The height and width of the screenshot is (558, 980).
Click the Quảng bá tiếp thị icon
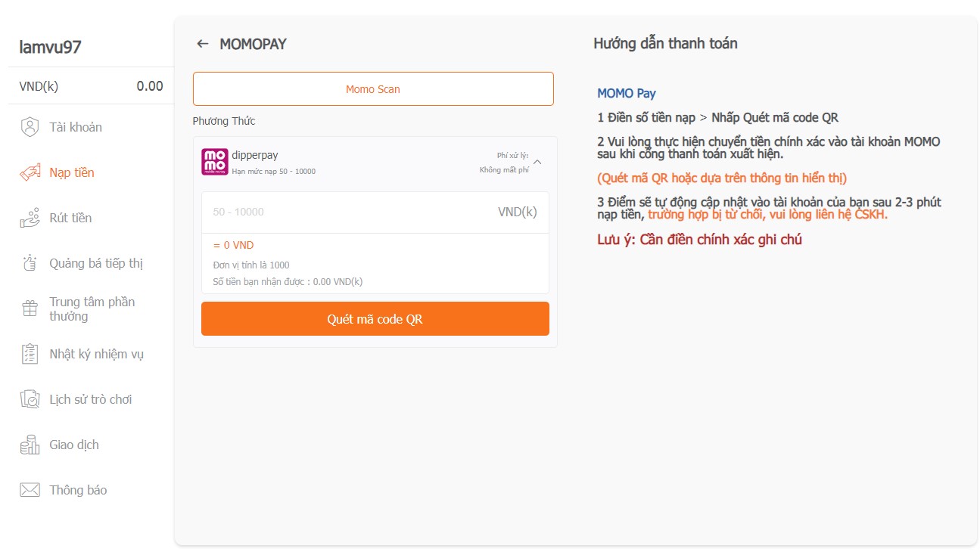coord(30,263)
